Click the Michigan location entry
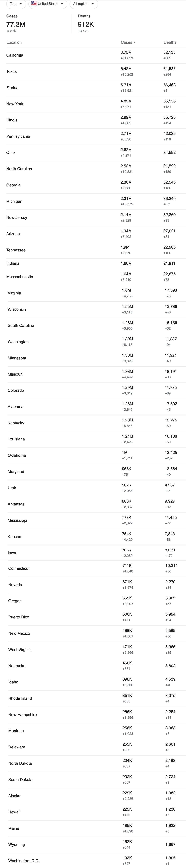The height and width of the screenshot is (868, 186). click(14, 201)
